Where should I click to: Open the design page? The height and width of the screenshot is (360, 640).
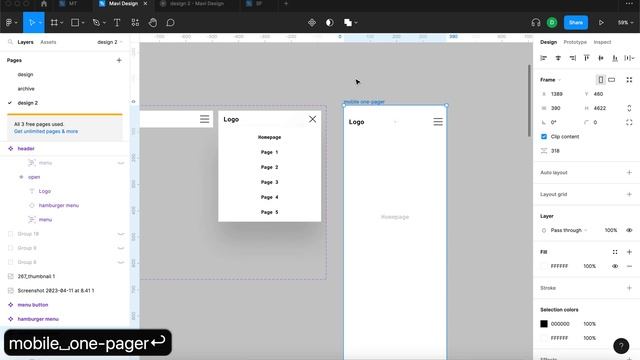coord(25,75)
